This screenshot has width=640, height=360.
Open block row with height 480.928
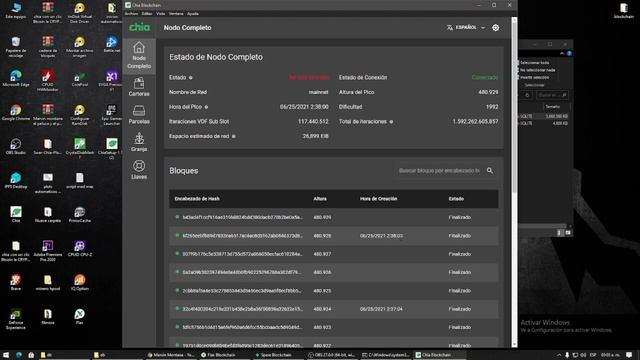(333, 236)
